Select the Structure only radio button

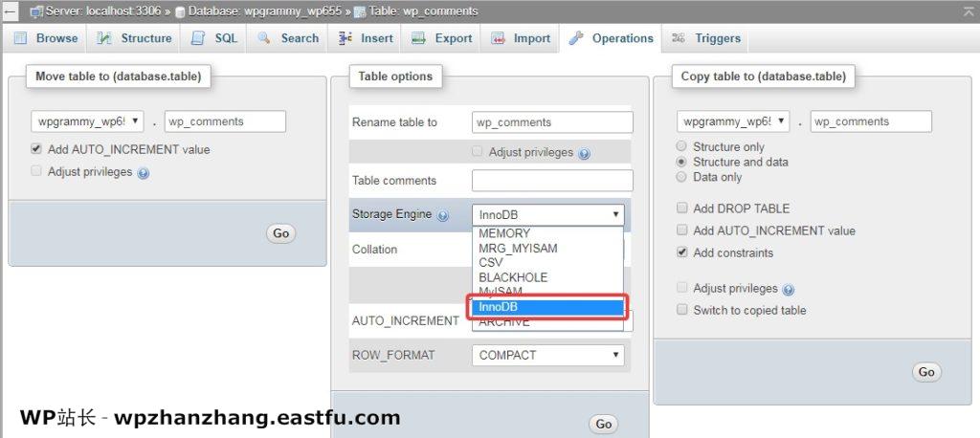tap(681, 146)
